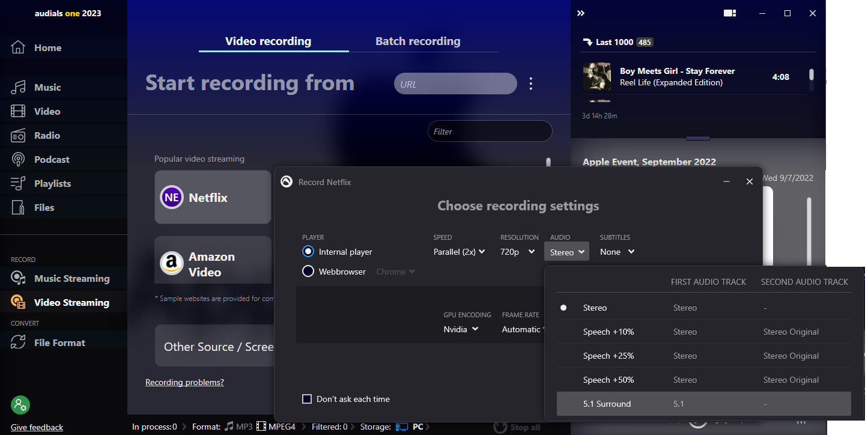Viewport: 868px width, 435px height.
Task: Open the Speed Parallel (2x) dropdown
Action: [x=460, y=252]
